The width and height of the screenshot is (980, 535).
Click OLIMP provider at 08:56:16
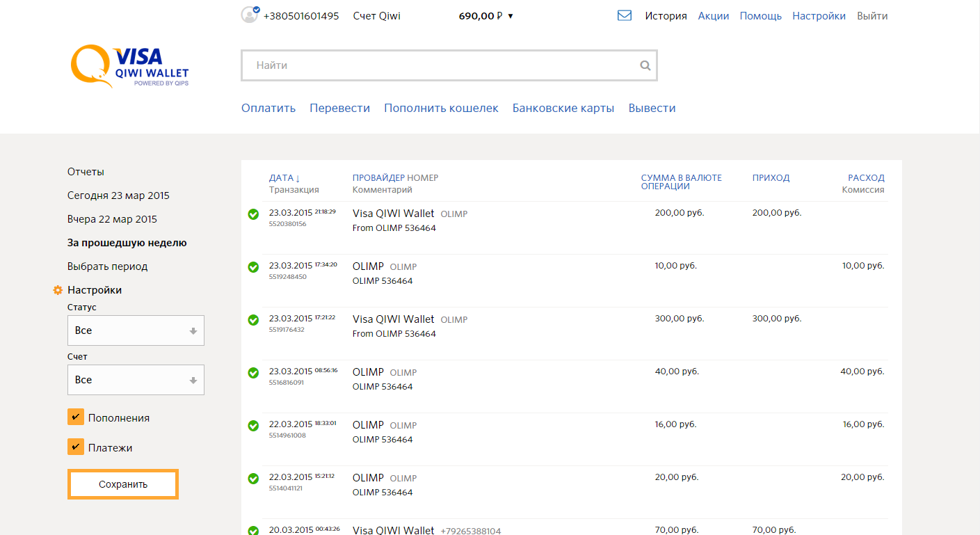tap(368, 372)
